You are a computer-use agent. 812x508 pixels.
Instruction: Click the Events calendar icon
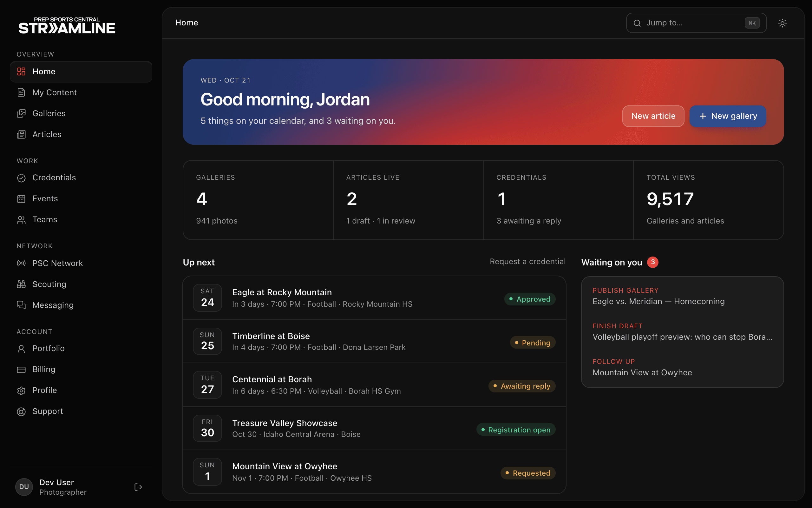[21, 198]
